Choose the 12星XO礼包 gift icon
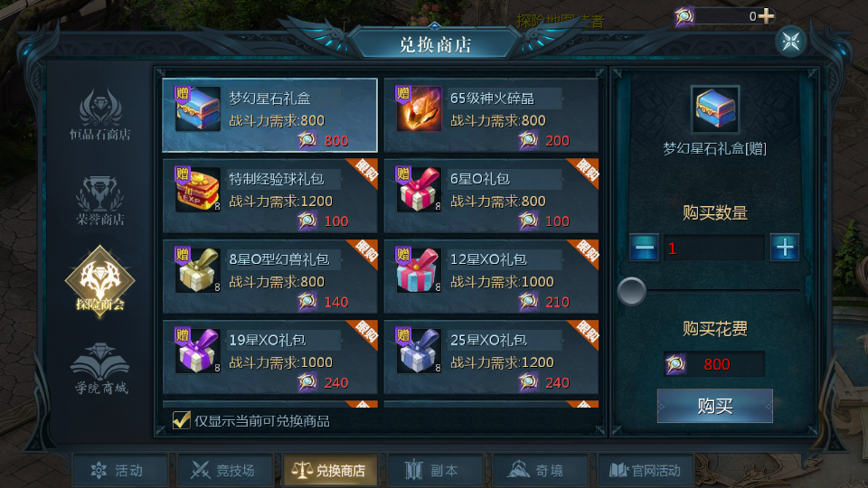The image size is (868, 488). [x=419, y=270]
